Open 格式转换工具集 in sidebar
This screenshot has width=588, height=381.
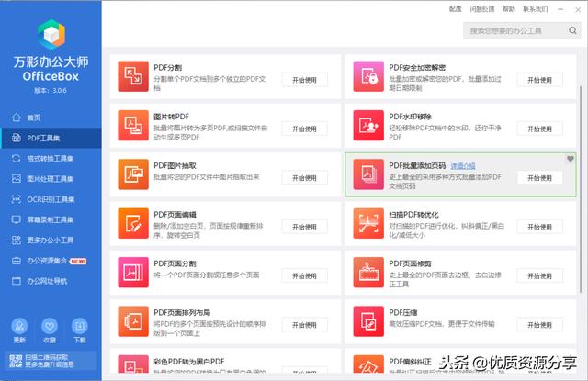click(51, 159)
